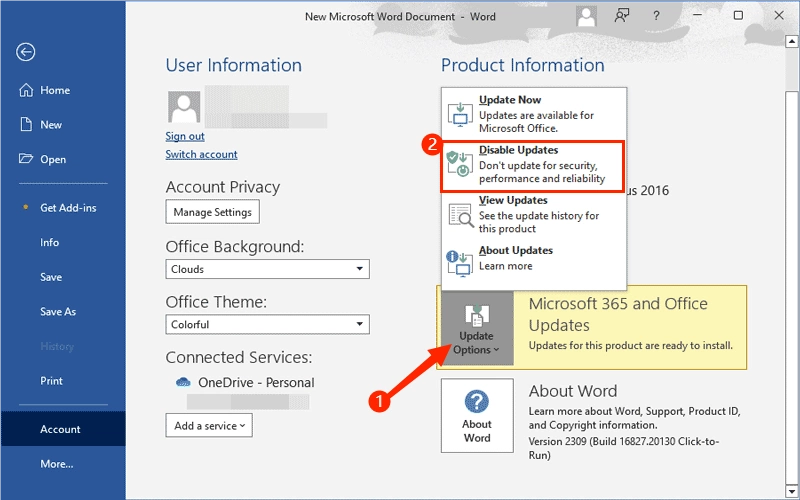Click the About Word button
The height and width of the screenshot is (500, 800).
[x=477, y=415]
